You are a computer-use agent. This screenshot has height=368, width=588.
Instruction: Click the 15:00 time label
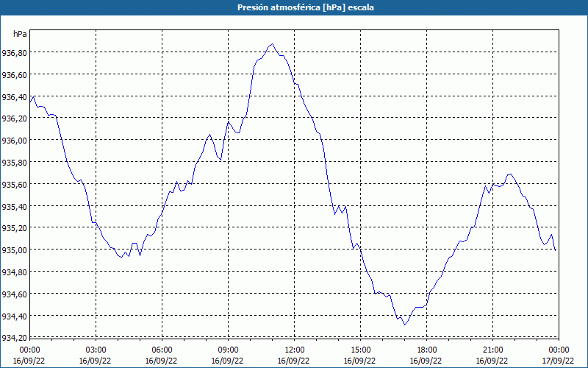pyautogui.click(x=360, y=350)
